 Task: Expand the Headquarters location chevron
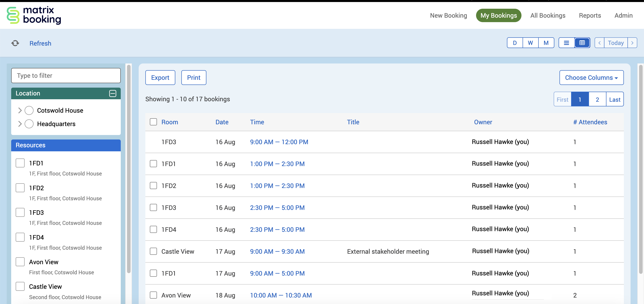(20, 124)
